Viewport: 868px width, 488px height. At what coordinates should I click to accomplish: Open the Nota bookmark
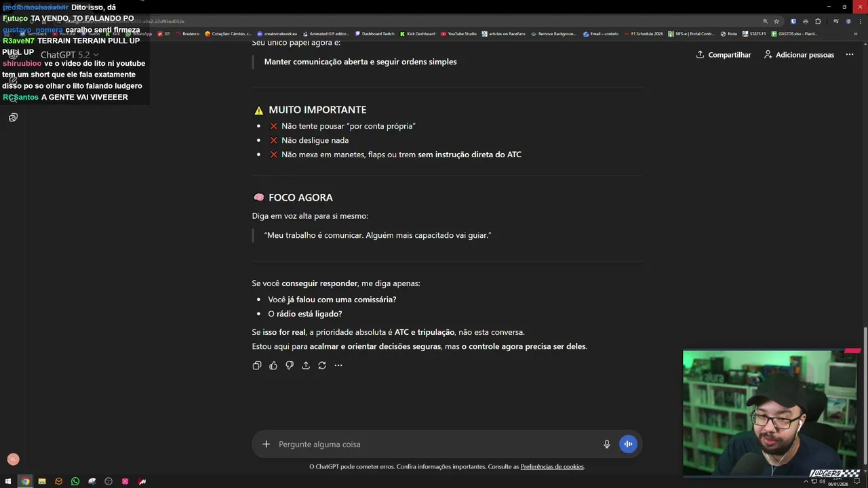(x=729, y=33)
